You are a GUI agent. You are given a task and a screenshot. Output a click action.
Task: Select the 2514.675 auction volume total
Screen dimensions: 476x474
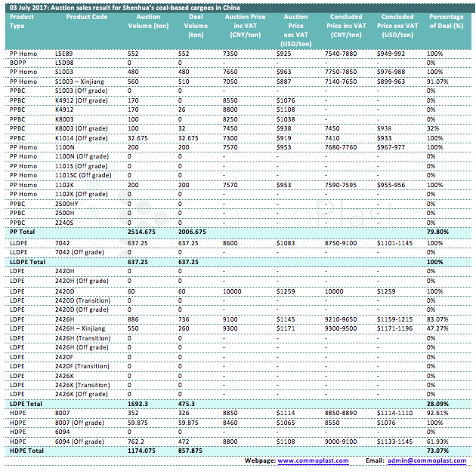point(142,232)
